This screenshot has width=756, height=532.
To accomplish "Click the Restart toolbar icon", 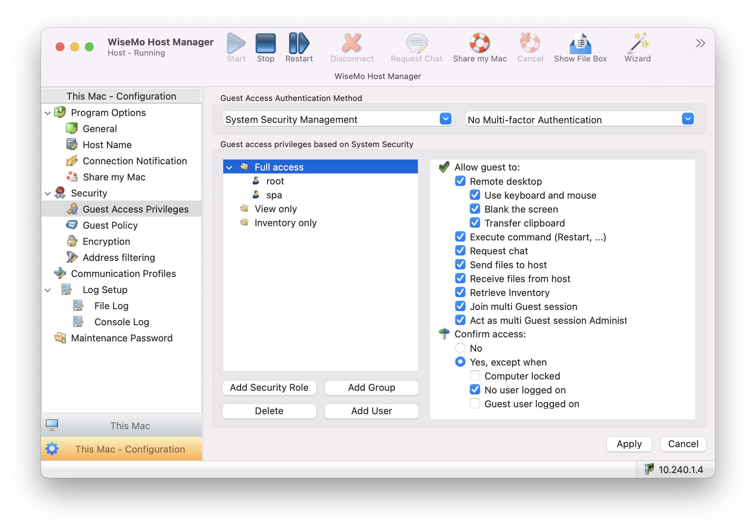I will pos(299,44).
